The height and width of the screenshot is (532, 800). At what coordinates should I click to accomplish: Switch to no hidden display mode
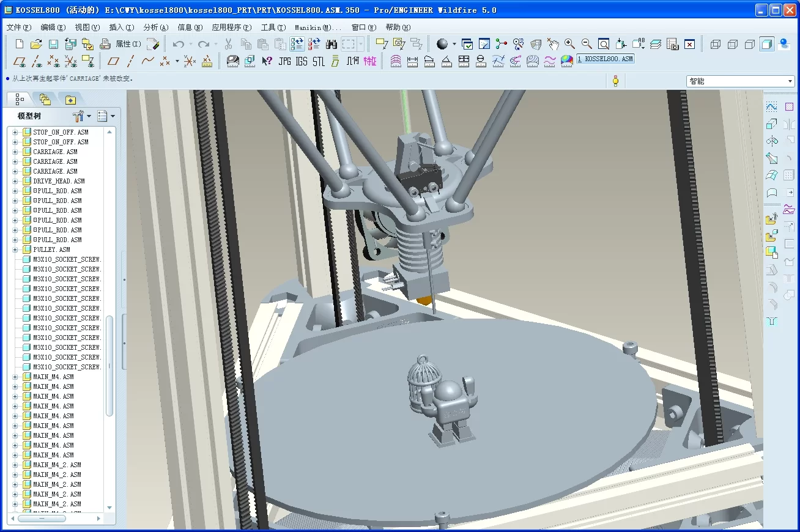[750, 44]
